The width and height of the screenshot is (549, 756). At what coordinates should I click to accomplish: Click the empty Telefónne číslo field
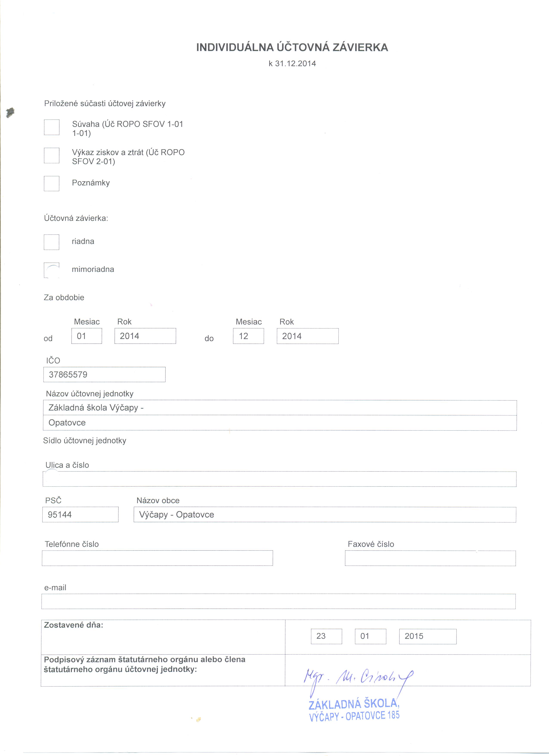click(157, 558)
